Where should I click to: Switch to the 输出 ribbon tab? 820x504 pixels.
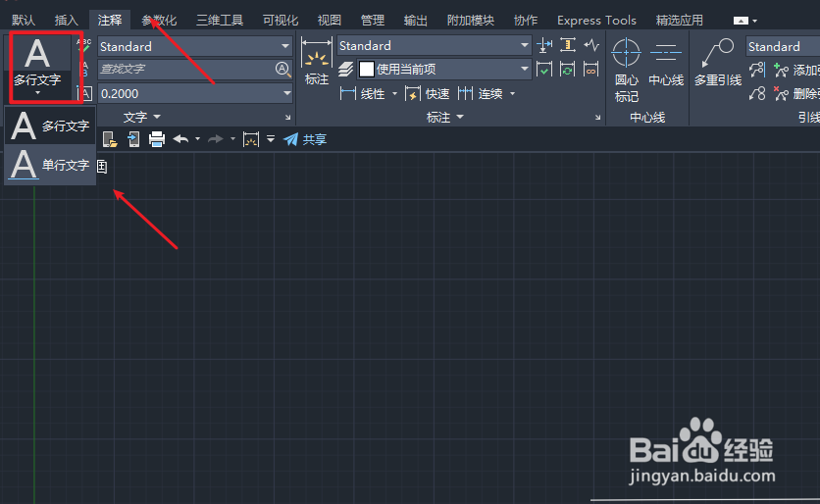416,21
